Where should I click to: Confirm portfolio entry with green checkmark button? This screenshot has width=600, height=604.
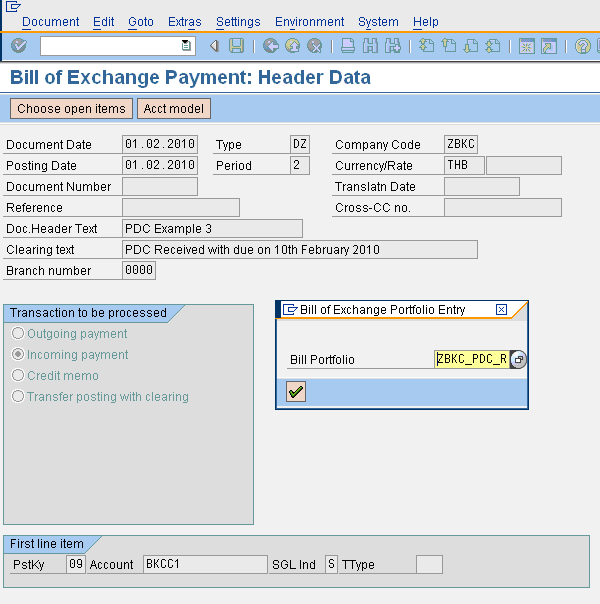click(296, 392)
